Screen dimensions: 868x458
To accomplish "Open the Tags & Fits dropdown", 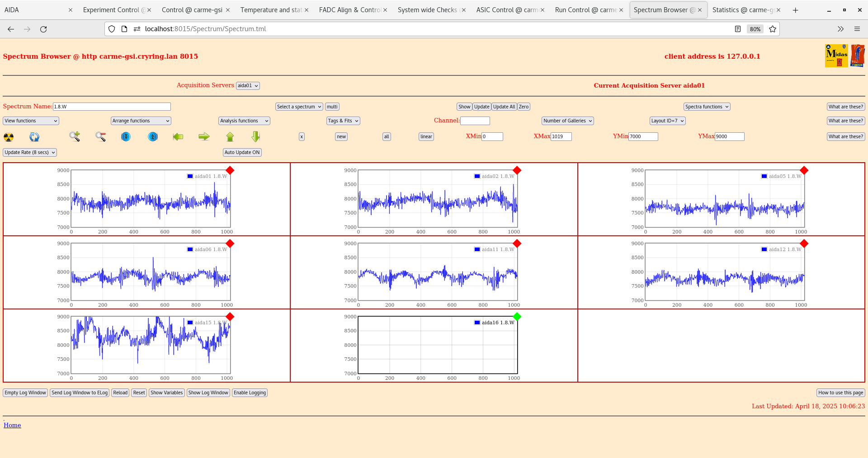I will pyautogui.click(x=344, y=121).
